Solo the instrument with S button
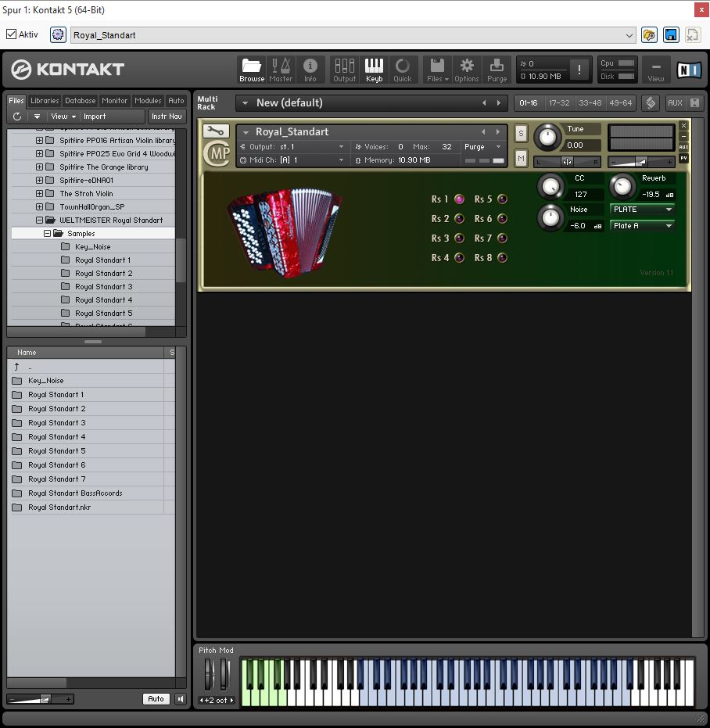Screen dimensions: 710x728 (x=521, y=134)
